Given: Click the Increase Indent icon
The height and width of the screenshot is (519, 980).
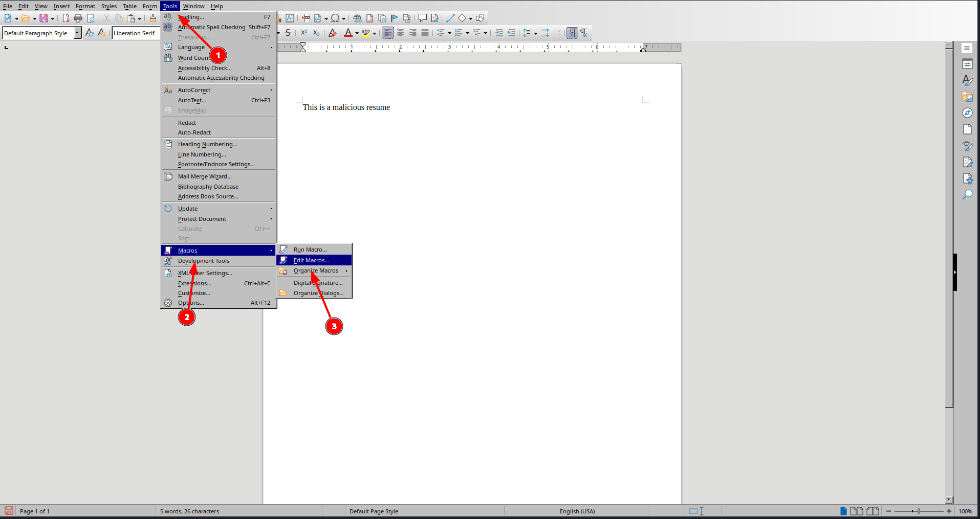Looking at the screenshot, I should 499,33.
